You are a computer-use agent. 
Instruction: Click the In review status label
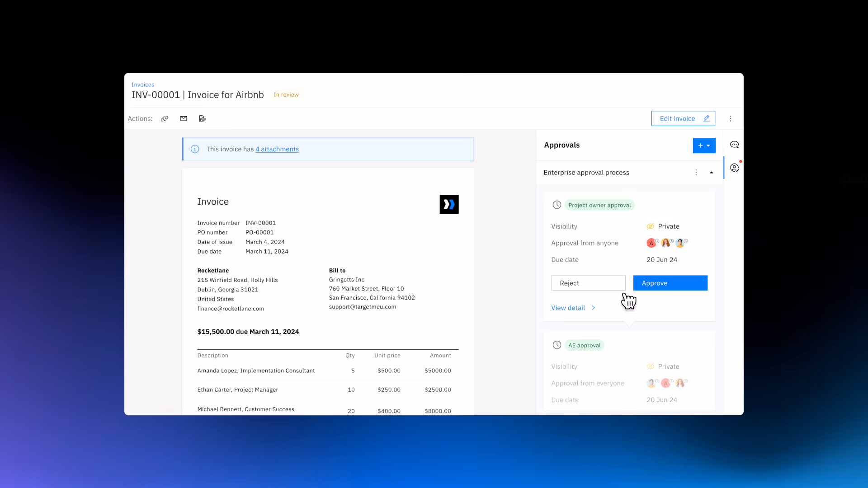click(x=286, y=95)
